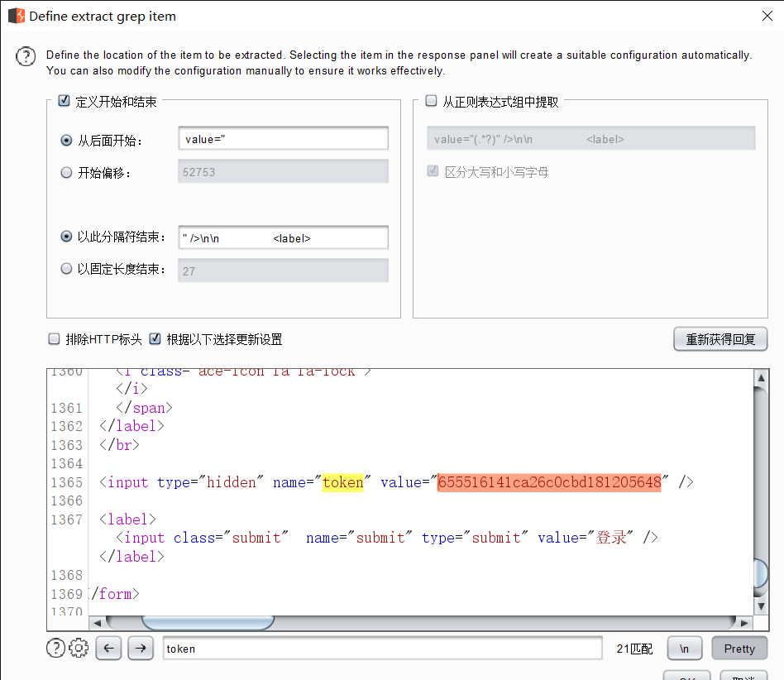The height and width of the screenshot is (680, 784).
Task: Click the vertical scrollbar thumb in response
Action: 761,573
